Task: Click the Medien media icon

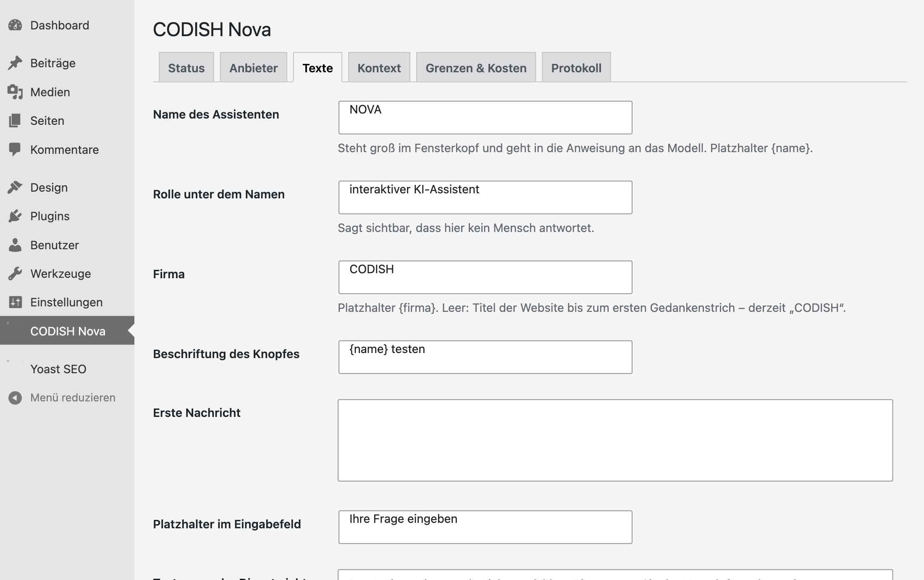Action: pyautogui.click(x=15, y=92)
